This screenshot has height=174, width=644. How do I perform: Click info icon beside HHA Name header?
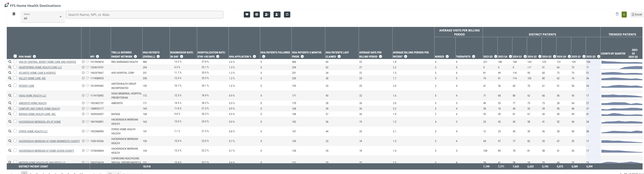pyautogui.click(x=34, y=56)
